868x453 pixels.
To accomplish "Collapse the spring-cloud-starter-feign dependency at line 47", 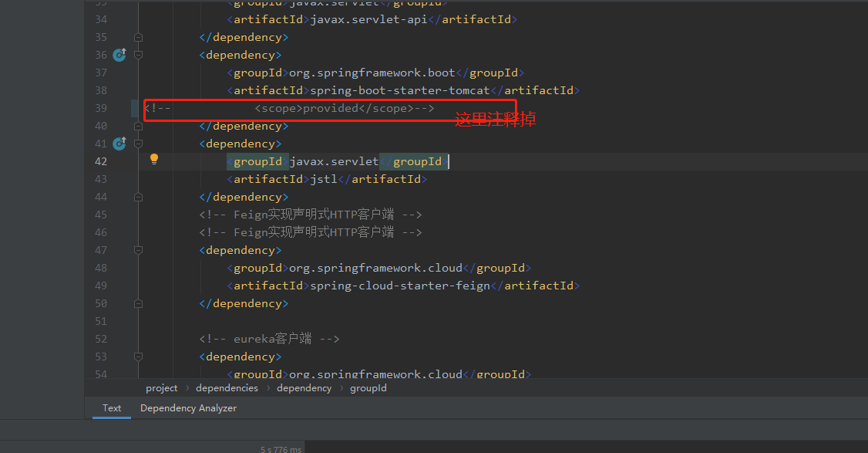I will click(139, 250).
